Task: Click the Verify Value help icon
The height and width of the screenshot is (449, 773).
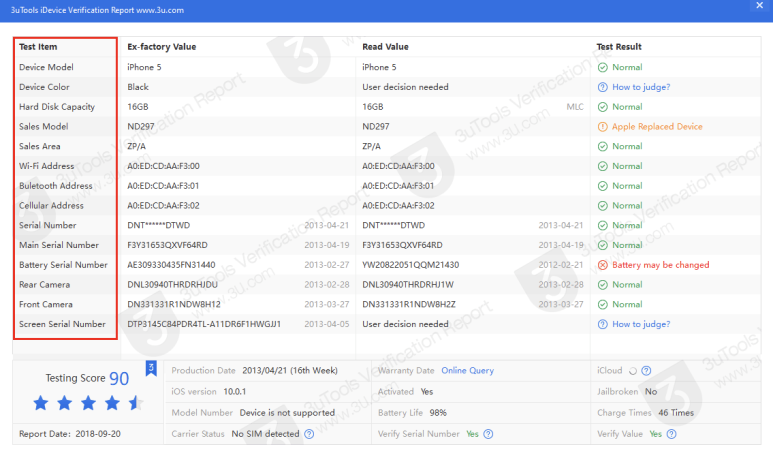Action: click(669, 434)
